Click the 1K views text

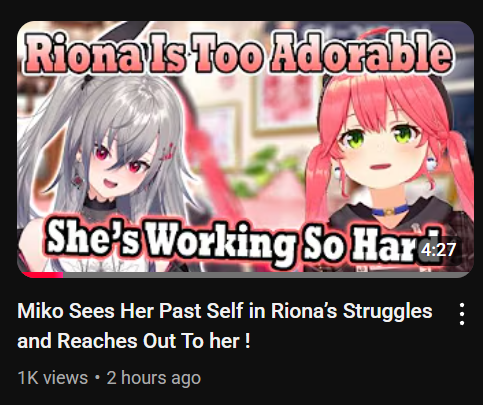53,378
